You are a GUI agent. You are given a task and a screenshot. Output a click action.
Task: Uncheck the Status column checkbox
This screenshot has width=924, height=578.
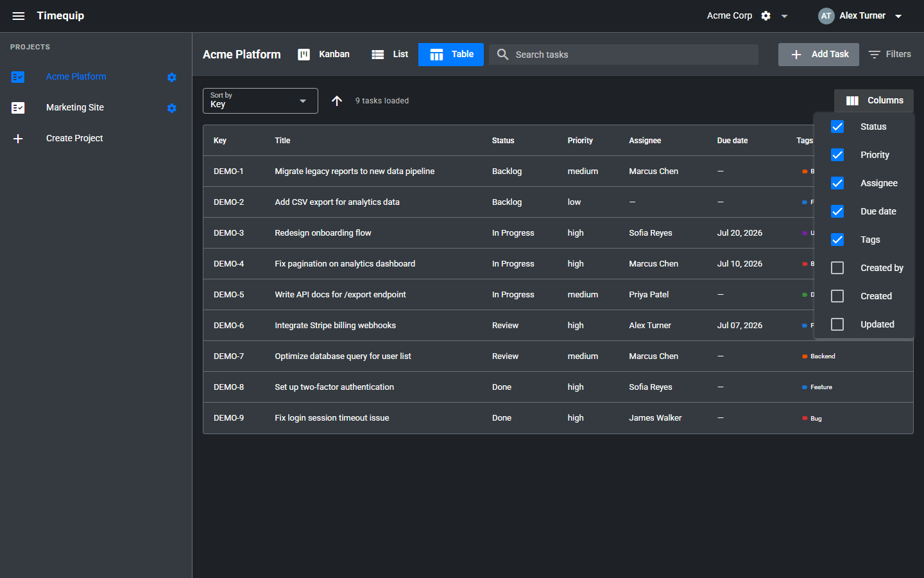coord(837,127)
